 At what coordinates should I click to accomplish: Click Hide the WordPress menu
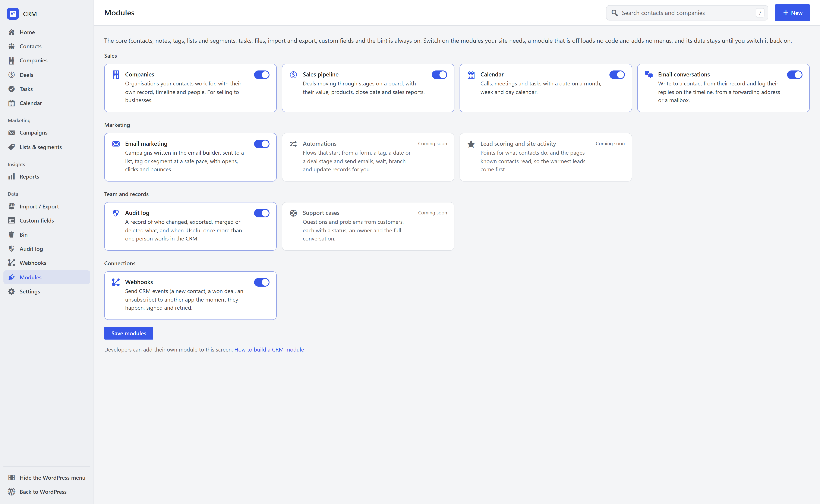[47, 478]
